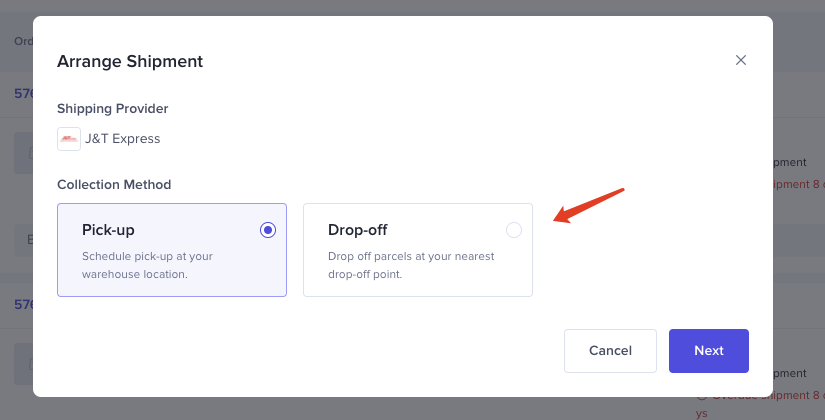
Task: Click the Order column header behind dialog
Action: [x=22, y=41]
